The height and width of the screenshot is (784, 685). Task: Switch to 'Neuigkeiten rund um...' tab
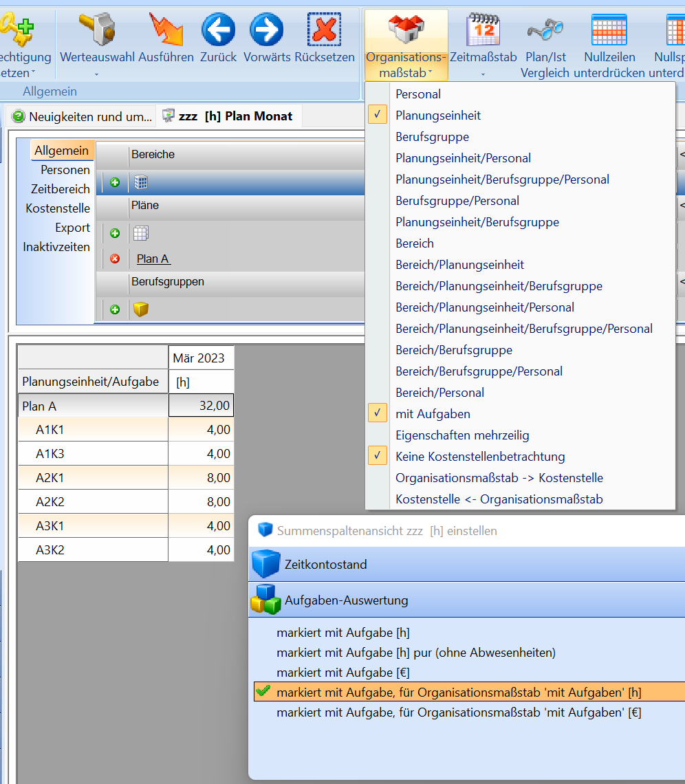tap(83, 117)
